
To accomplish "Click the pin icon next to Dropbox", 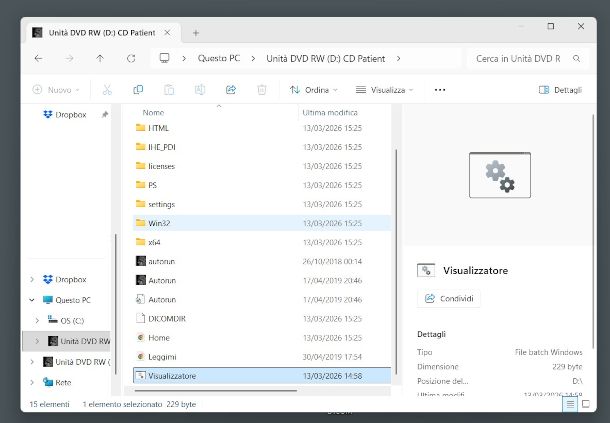I will pyautogui.click(x=105, y=114).
